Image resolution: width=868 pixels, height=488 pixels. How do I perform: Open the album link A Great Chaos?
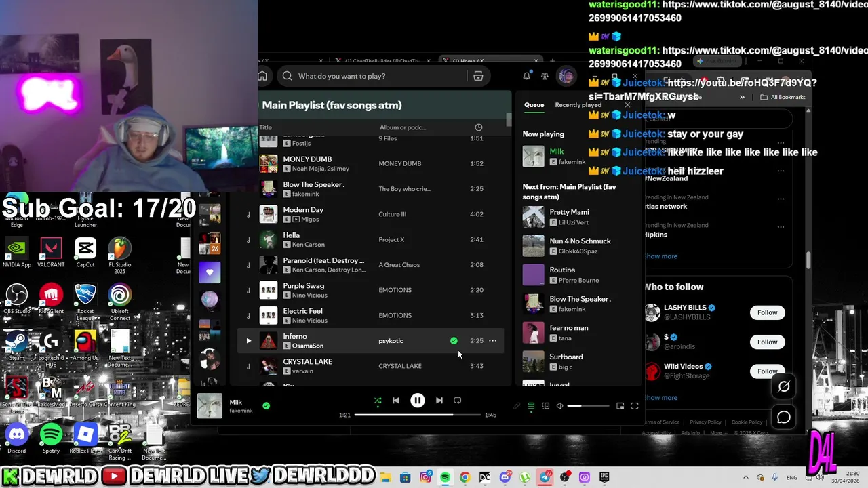[399, 265]
